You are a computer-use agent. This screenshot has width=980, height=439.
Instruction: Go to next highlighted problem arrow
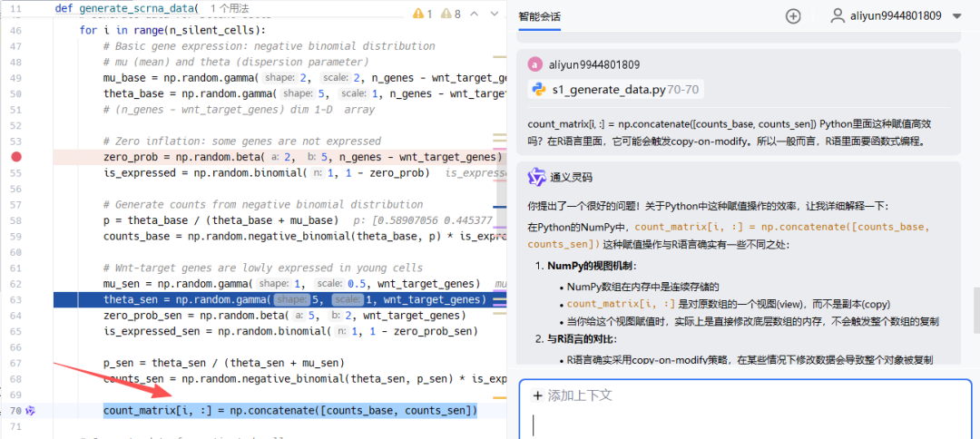(x=495, y=13)
